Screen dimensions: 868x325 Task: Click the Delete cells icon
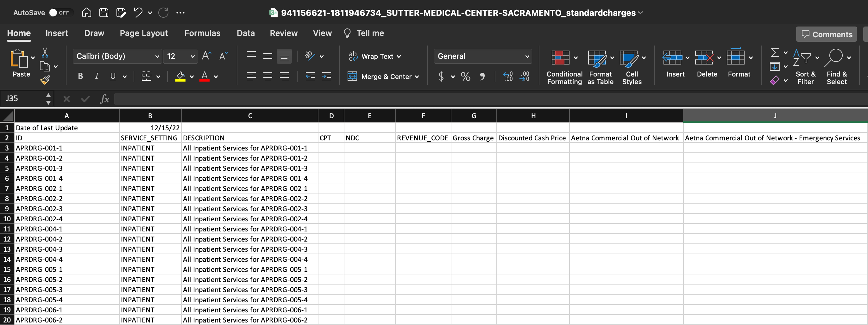pyautogui.click(x=704, y=58)
